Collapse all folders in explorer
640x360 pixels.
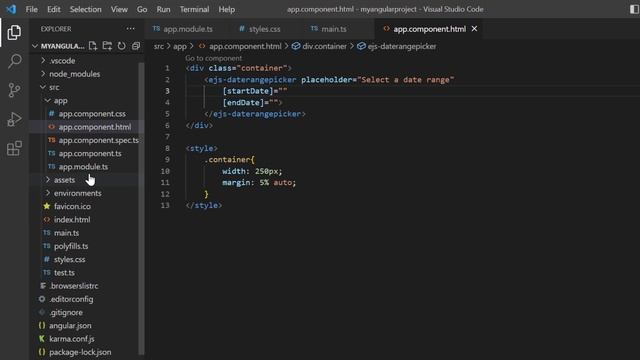click(136, 46)
